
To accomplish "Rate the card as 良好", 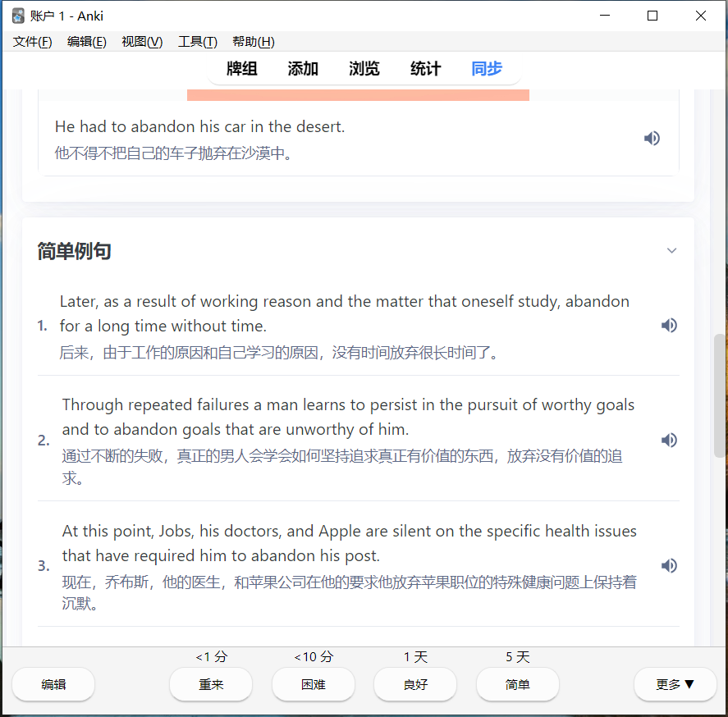I will (x=415, y=684).
